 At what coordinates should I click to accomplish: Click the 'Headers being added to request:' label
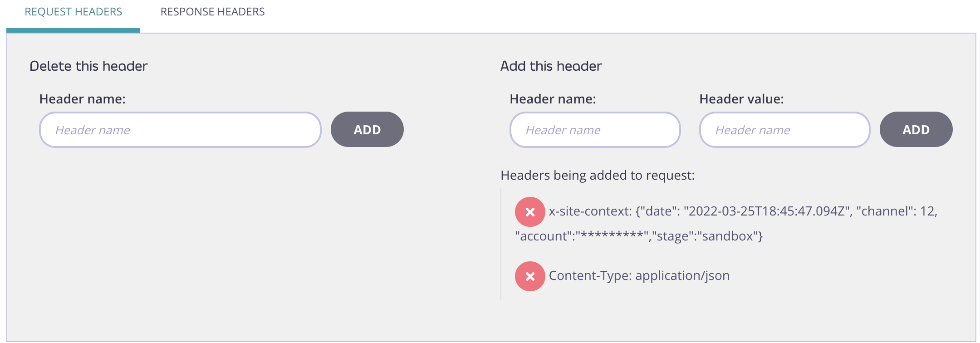(x=598, y=176)
